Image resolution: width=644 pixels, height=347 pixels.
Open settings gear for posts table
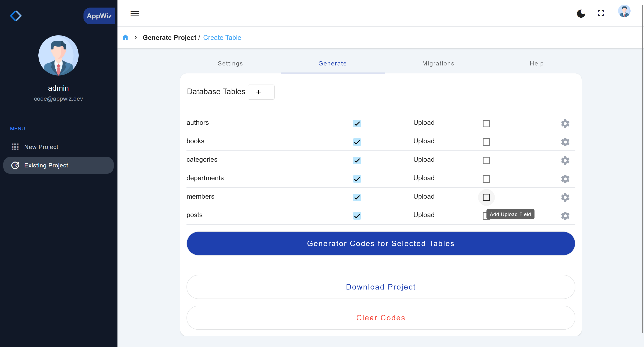point(565,216)
